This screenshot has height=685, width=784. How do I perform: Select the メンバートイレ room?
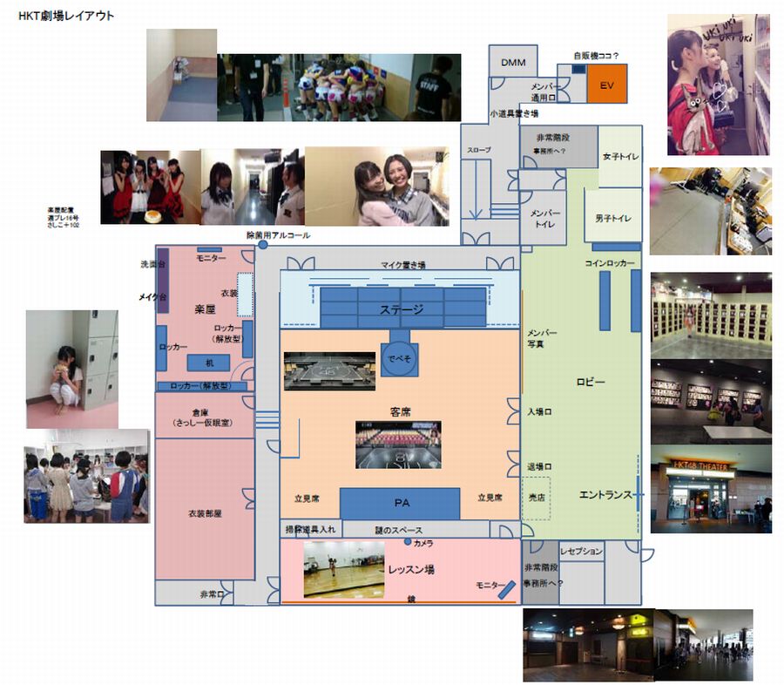click(544, 219)
